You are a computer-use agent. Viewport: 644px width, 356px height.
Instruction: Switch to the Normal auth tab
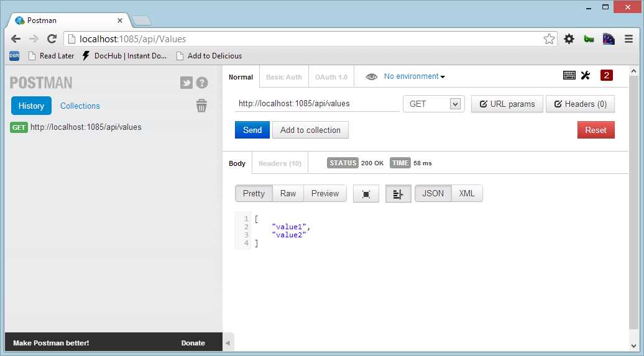(241, 77)
